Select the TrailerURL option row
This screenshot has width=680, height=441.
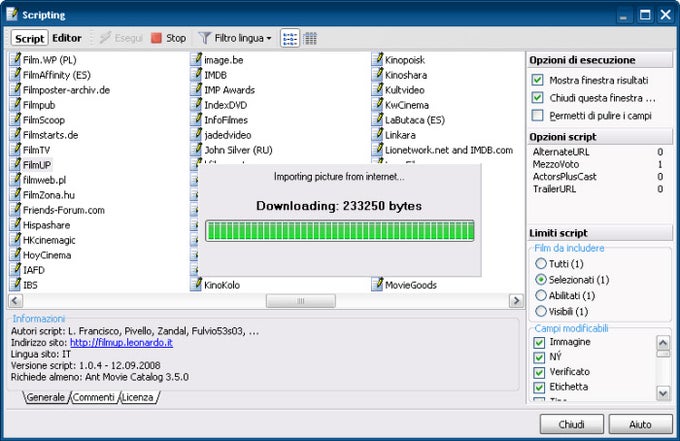click(x=598, y=189)
